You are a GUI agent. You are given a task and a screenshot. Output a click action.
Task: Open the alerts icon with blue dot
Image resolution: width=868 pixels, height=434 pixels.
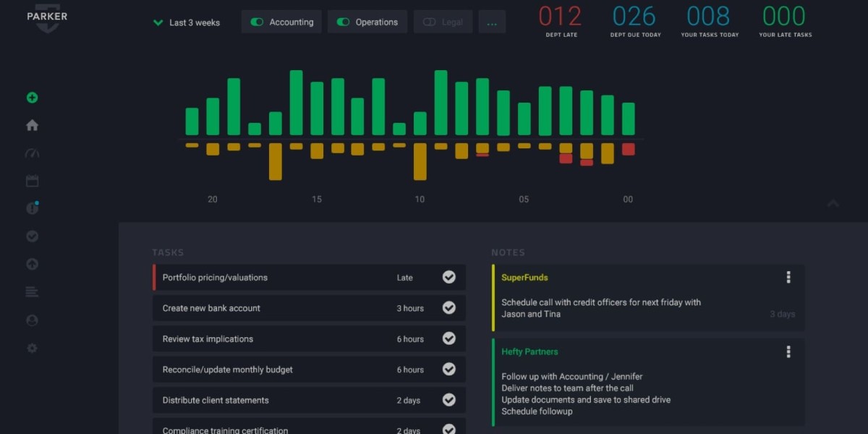[32, 208]
